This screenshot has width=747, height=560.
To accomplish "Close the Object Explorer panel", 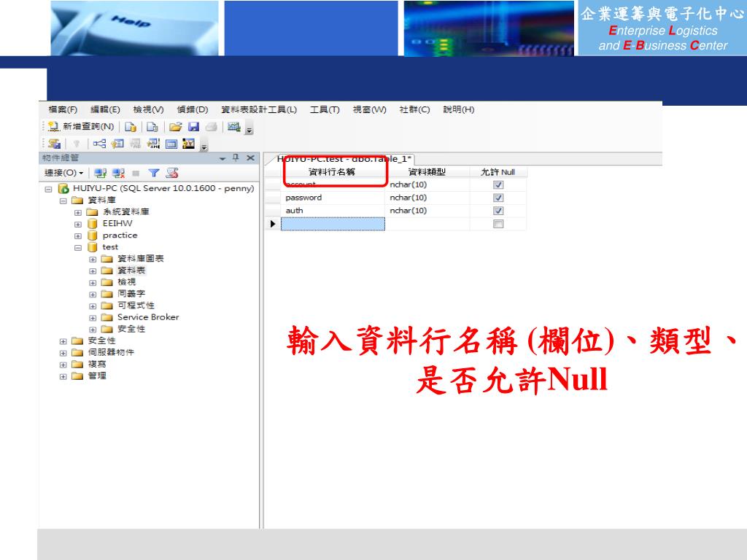I will click(x=251, y=157).
